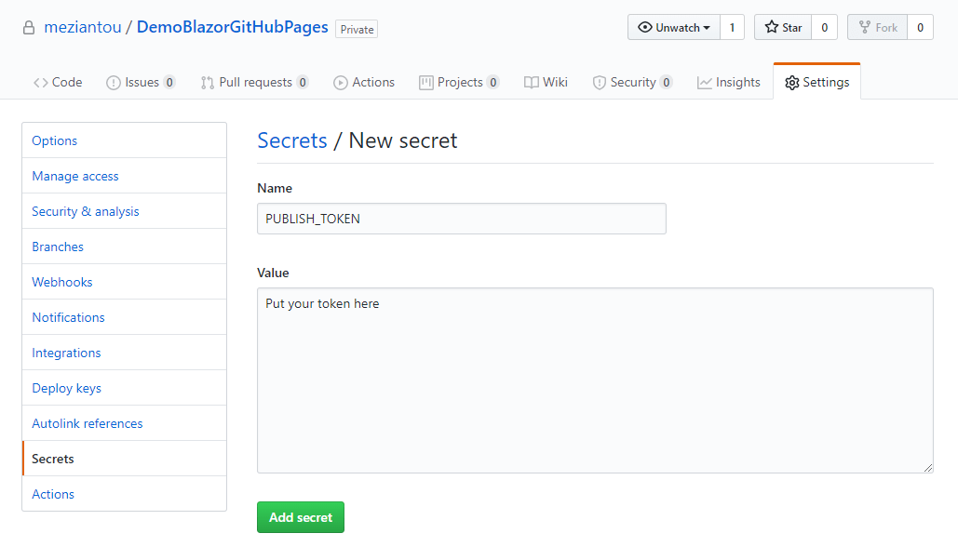Select Deploy keys in sidebar
Image resolution: width=958 pixels, height=560 pixels.
point(66,388)
